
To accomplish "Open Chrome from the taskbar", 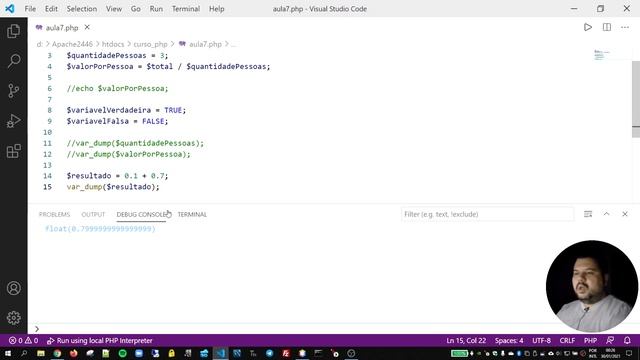I will (x=57, y=353).
